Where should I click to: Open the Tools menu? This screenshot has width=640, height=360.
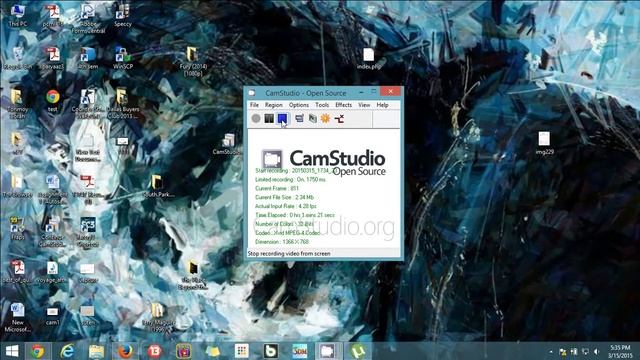[322, 105]
